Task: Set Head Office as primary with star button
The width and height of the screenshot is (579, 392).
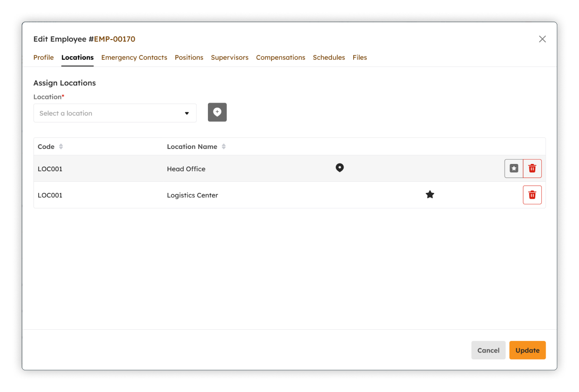Action: coord(514,169)
